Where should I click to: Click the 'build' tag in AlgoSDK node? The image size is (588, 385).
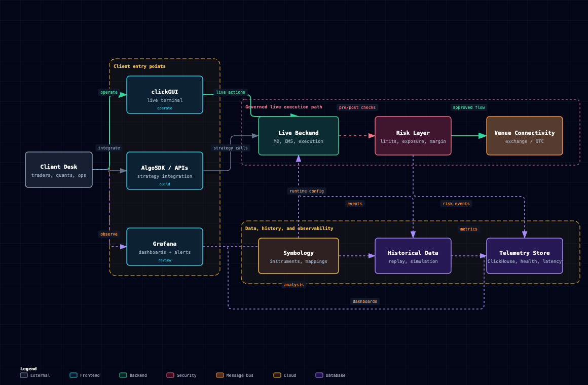(x=165, y=184)
